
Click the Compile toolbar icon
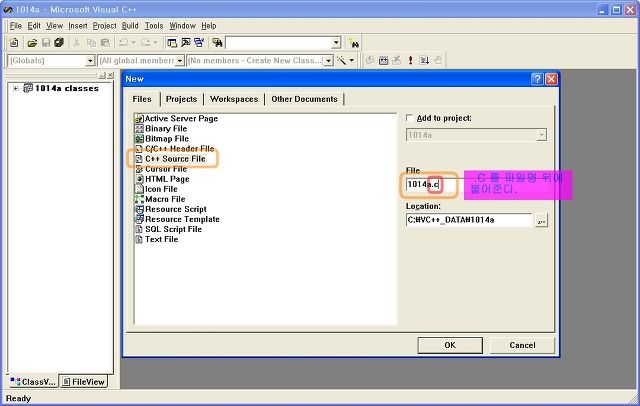[370, 61]
